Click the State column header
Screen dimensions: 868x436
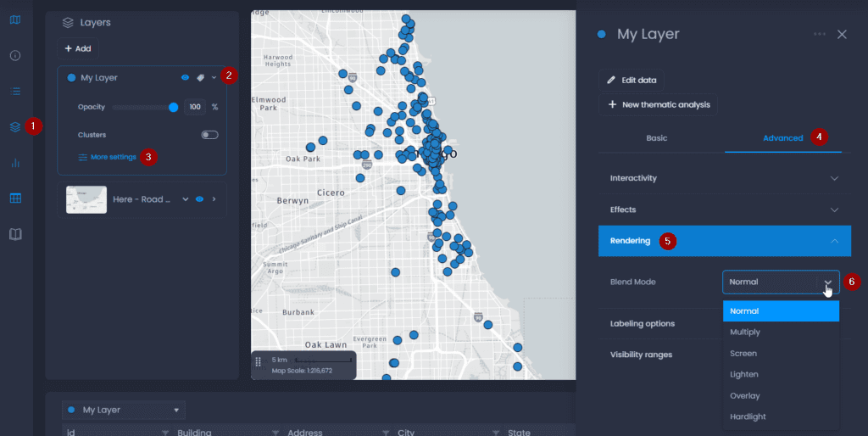click(519, 432)
